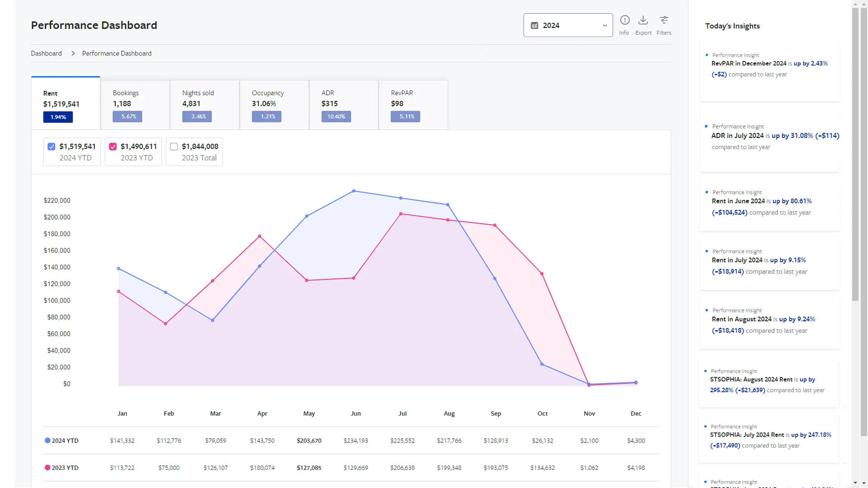Image resolution: width=868 pixels, height=488 pixels.
Task: Open the RevPAR tab
Action: coord(413,105)
